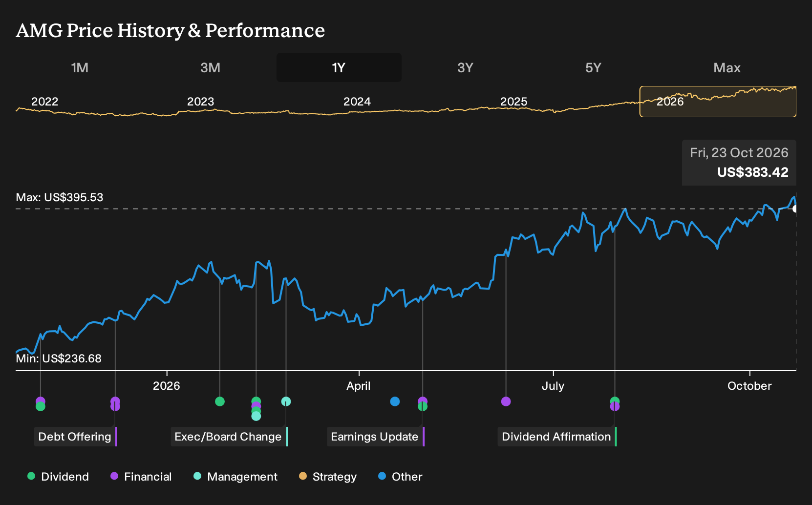Toggle the Management legend filter
Screen dimensions: 812x505
(235, 477)
